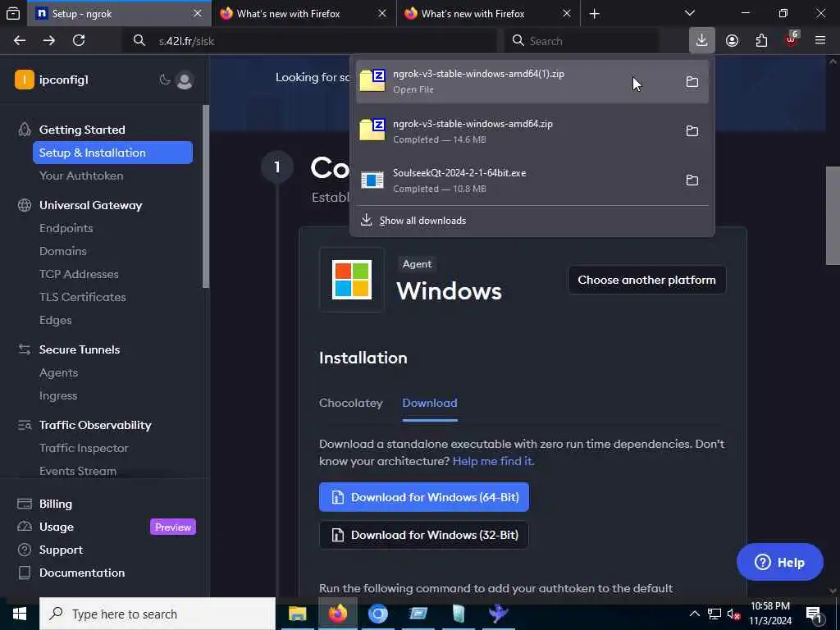The width and height of the screenshot is (840, 630).
Task: Show folder for ngrok-v3-stable-windows-amd64(1).zip
Action: click(692, 81)
